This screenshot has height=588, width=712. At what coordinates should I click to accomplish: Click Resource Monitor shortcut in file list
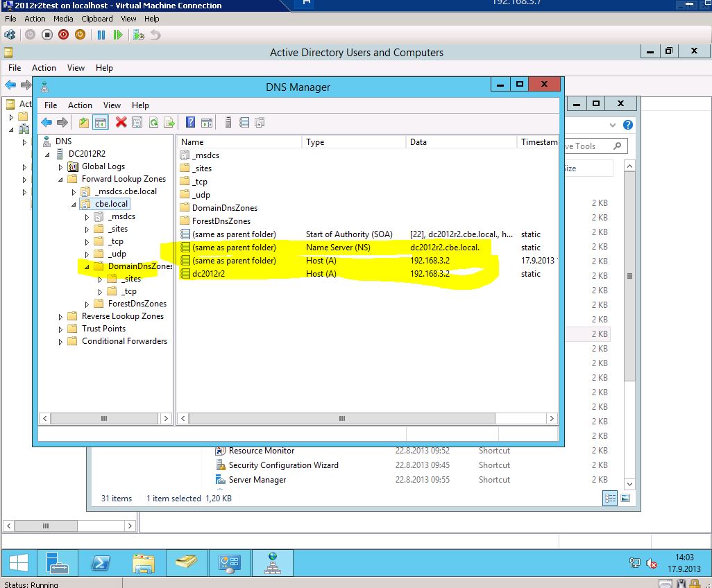point(262,451)
